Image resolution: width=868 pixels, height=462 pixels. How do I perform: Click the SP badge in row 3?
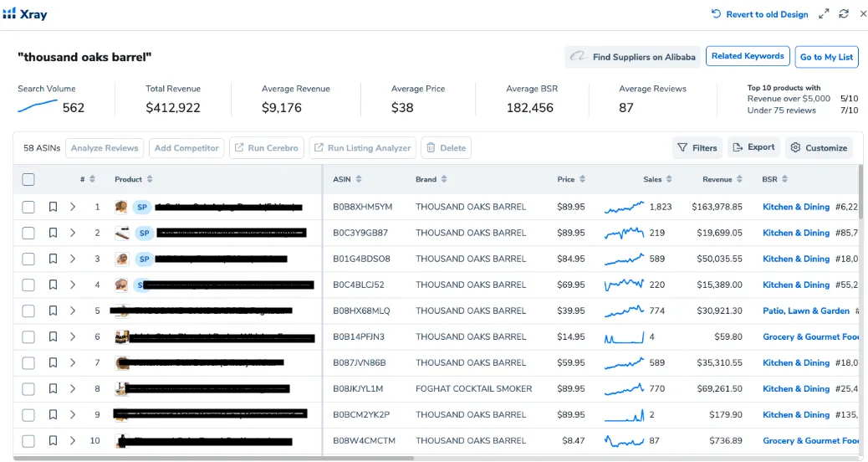point(144,259)
